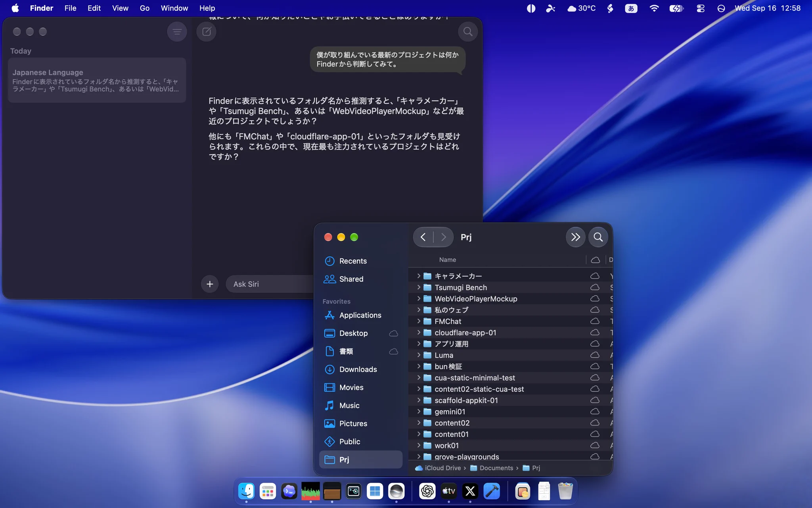
Task: Click the iCloud status column header
Action: (596, 260)
